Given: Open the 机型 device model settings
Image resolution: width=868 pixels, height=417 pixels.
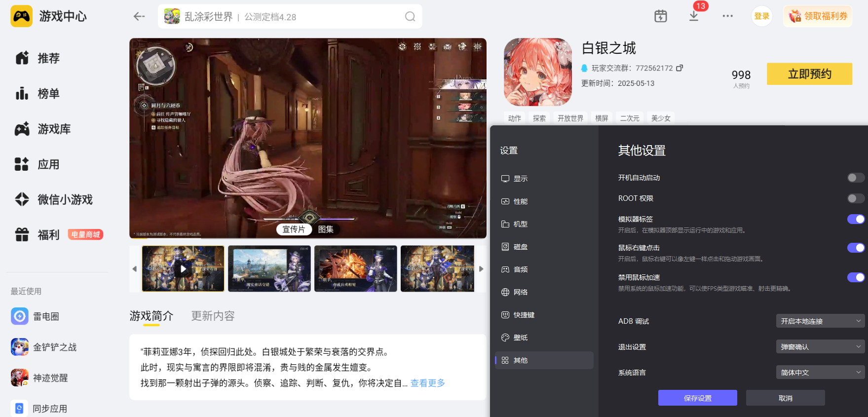Looking at the screenshot, I should coord(544,224).
